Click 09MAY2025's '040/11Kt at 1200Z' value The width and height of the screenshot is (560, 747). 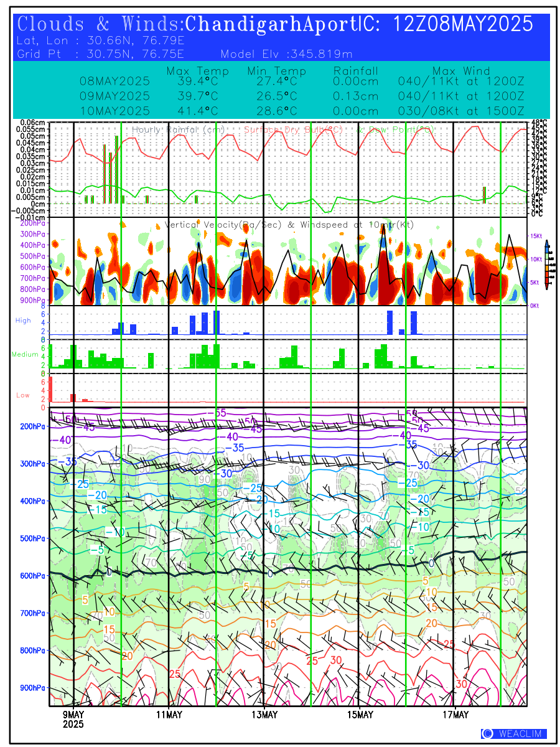pos(461,96)
